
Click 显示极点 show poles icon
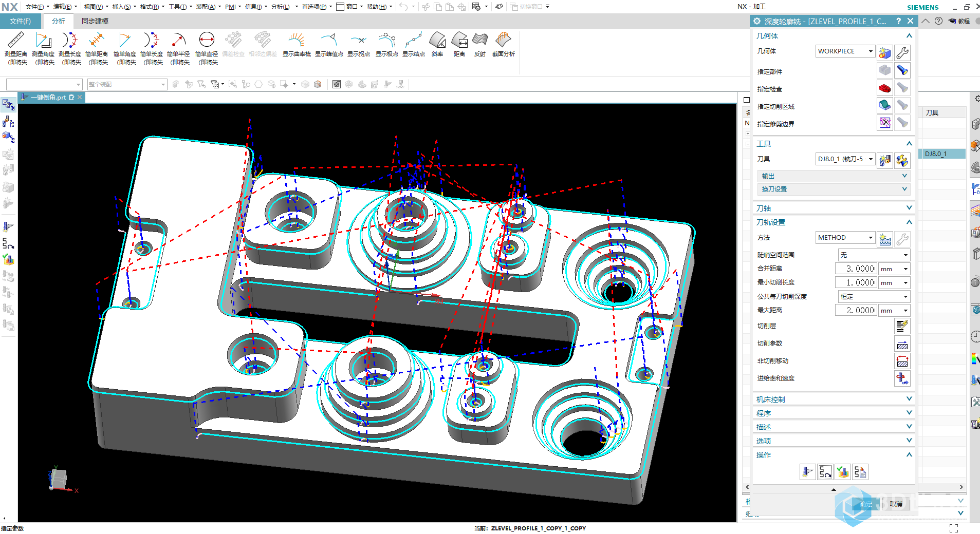(386, 44)
